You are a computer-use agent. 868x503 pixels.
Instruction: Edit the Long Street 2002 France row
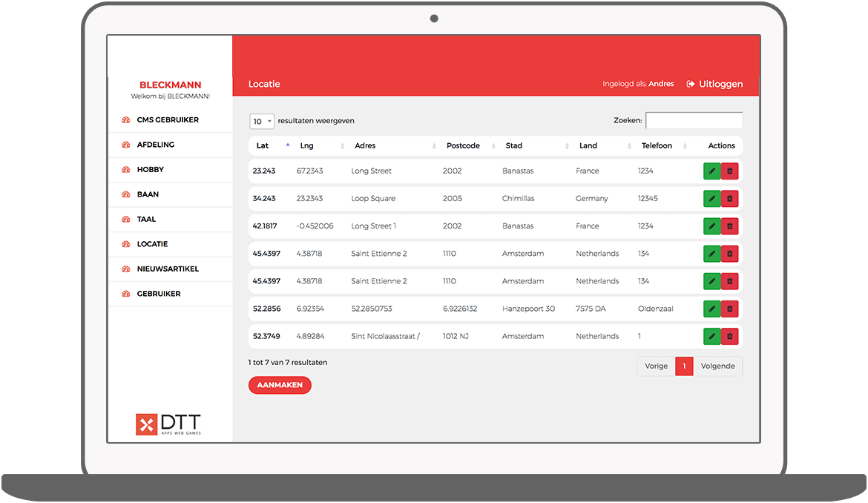click(x=712, y=171)
